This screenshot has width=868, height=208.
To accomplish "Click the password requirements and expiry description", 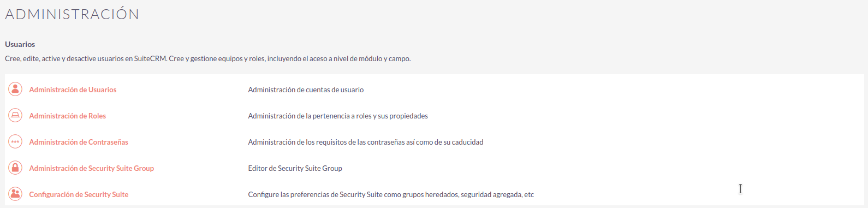I will point(366,142).
